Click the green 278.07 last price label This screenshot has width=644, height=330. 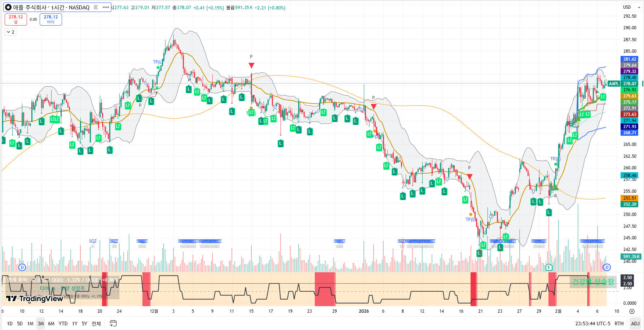pyautogui.click(x=630, y=84)
